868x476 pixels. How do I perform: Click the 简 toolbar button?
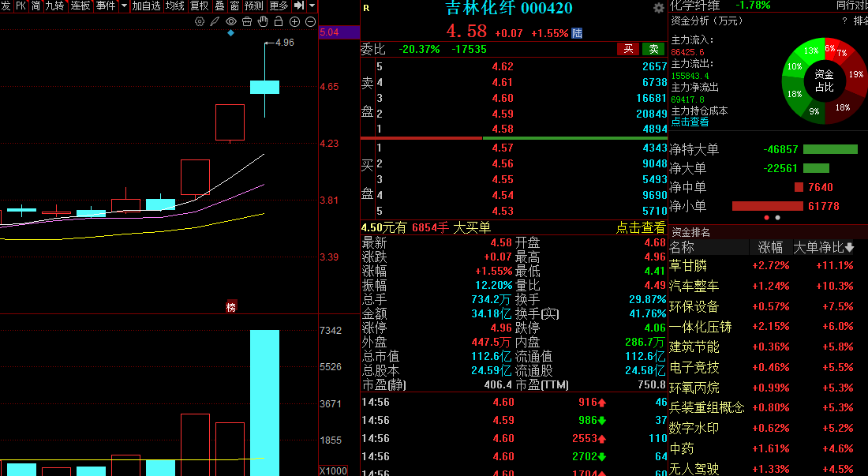[36, 6]
